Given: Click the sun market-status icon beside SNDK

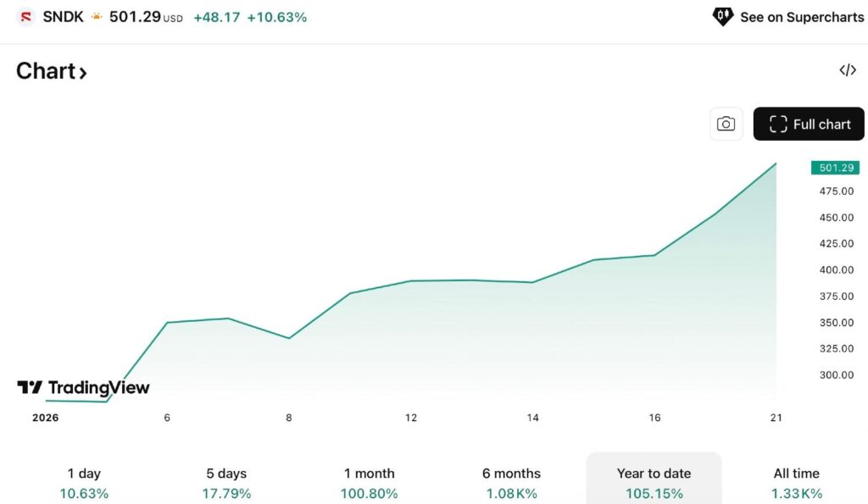Looking at the screenshot, I should coord(97,17).
